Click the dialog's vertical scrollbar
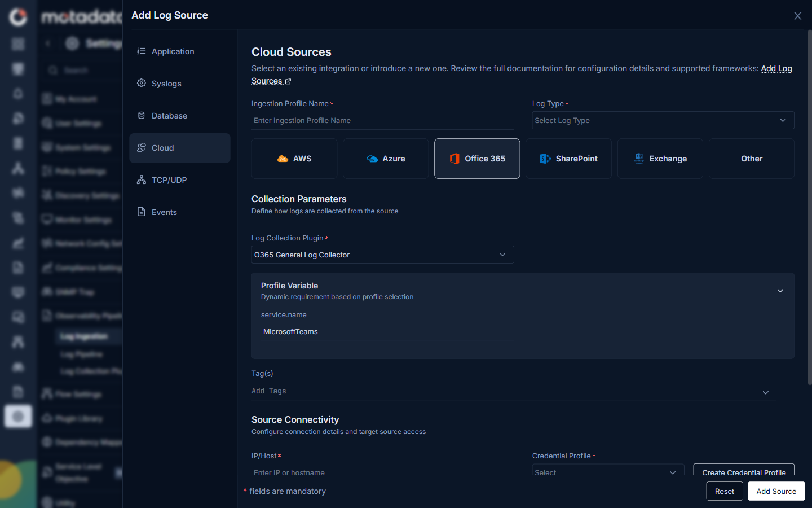Image resolution: width=812 pixels, height=508 pixels. (x=810, y=209)
